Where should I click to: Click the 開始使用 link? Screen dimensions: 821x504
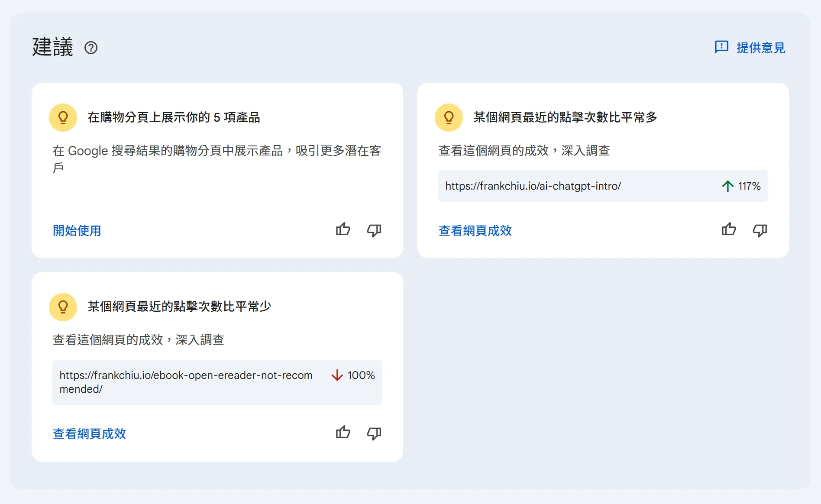[77, 230]
